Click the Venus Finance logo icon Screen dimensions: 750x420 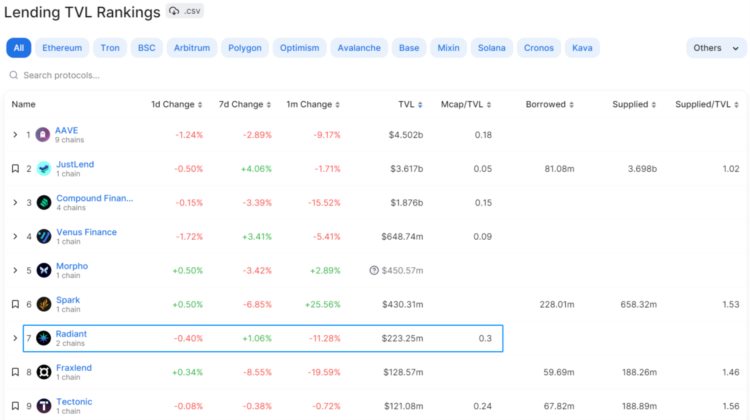point(43,236)
